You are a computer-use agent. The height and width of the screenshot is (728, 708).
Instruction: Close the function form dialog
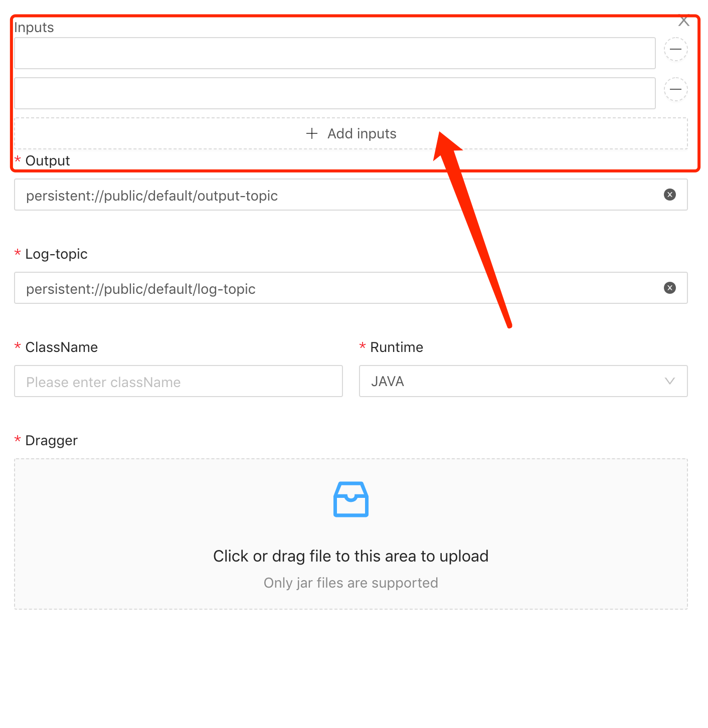(x=684, y=21)
